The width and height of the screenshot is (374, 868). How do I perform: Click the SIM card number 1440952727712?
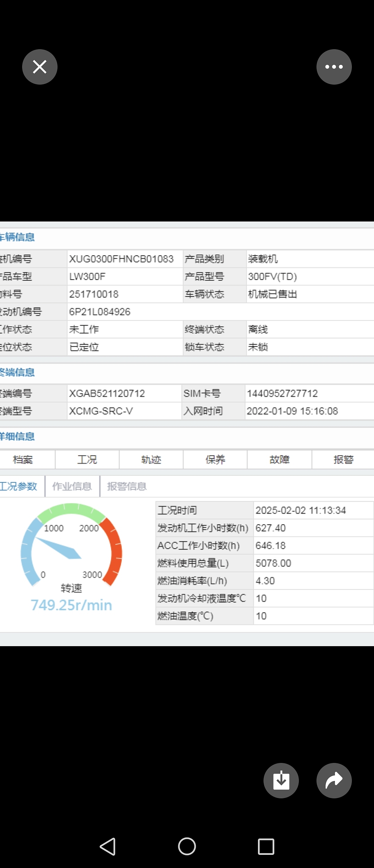click(282, 393)
